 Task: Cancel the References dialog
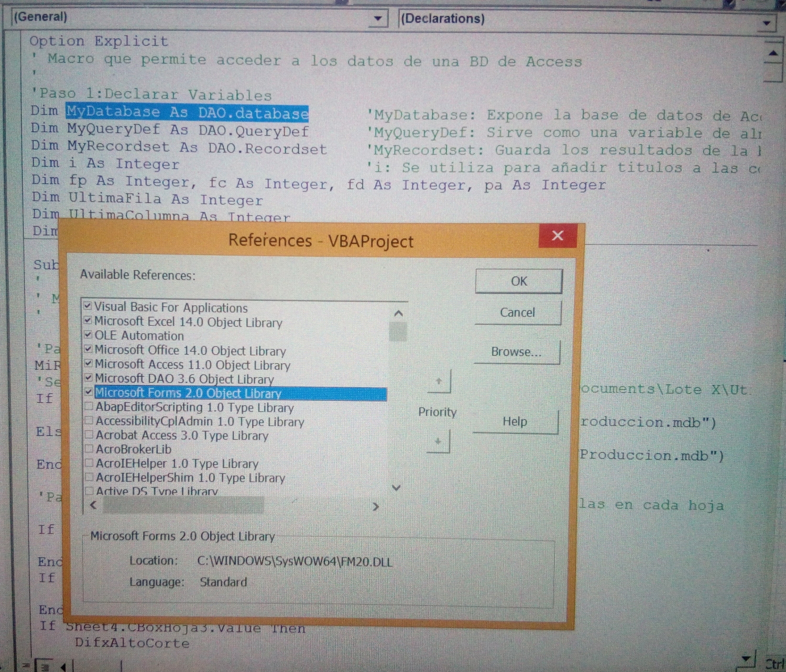[518, 312]
